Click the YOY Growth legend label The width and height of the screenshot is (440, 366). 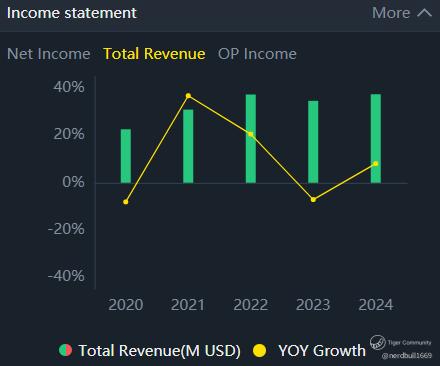pyautogui.click(x=322, y=351)
